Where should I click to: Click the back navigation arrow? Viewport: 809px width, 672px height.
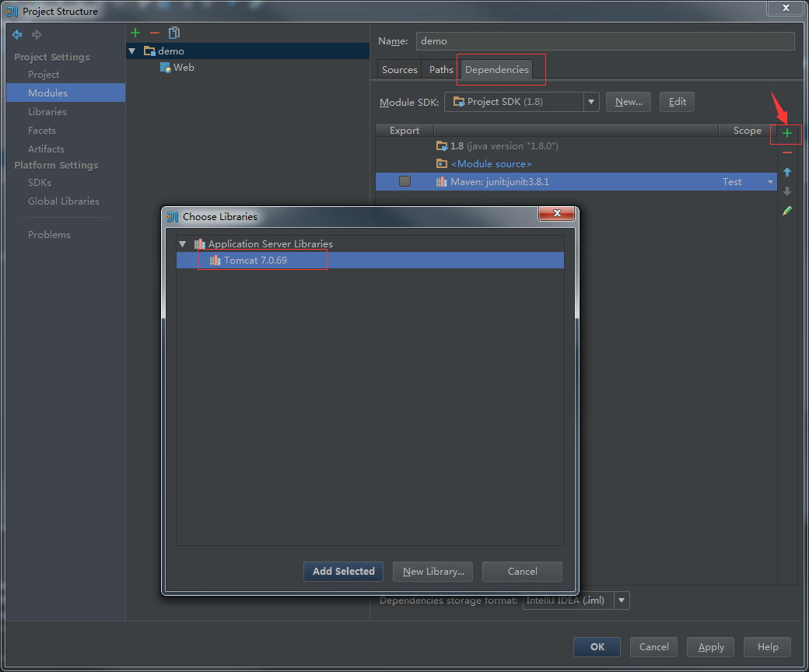click(17, 34)
